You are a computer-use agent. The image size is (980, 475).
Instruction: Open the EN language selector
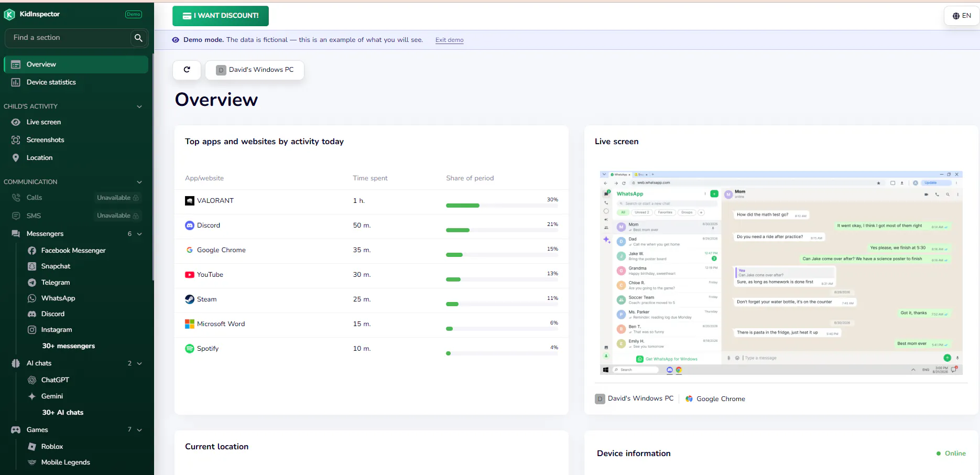(x=962, y=16)
